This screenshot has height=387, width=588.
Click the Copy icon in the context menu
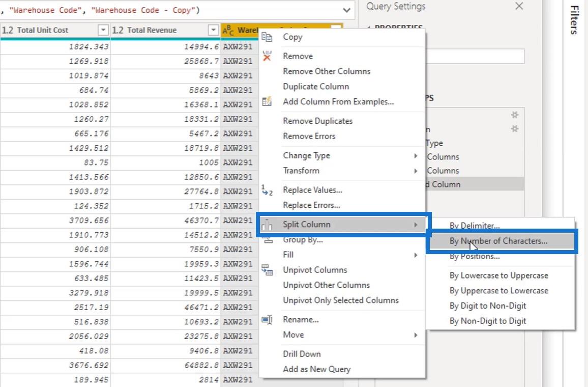point(267,37)
